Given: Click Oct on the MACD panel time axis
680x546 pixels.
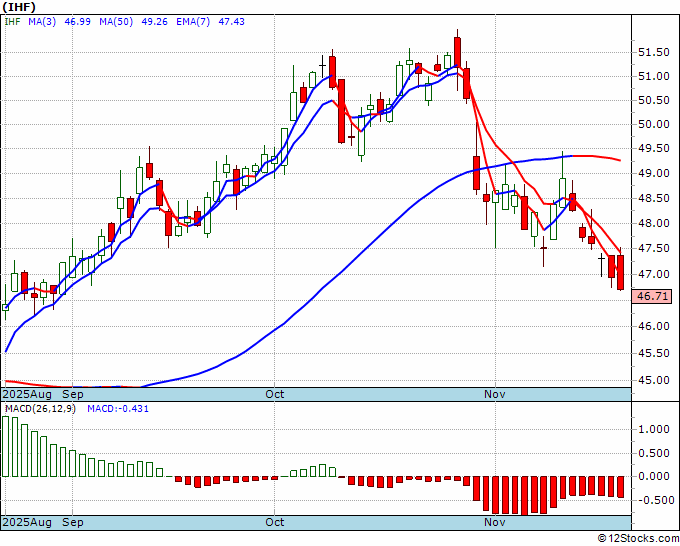Looking at the screenshot, I should click(x=275, y=522).
